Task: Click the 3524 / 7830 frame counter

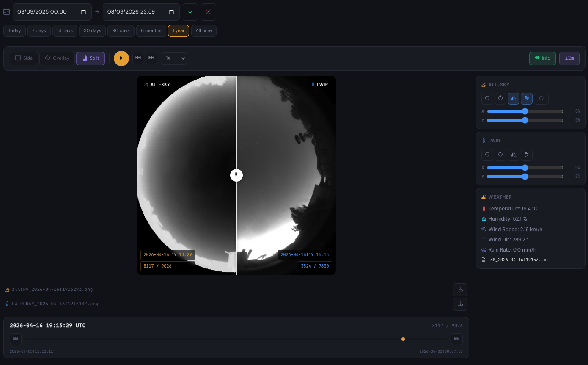Action: coord(315,266)
